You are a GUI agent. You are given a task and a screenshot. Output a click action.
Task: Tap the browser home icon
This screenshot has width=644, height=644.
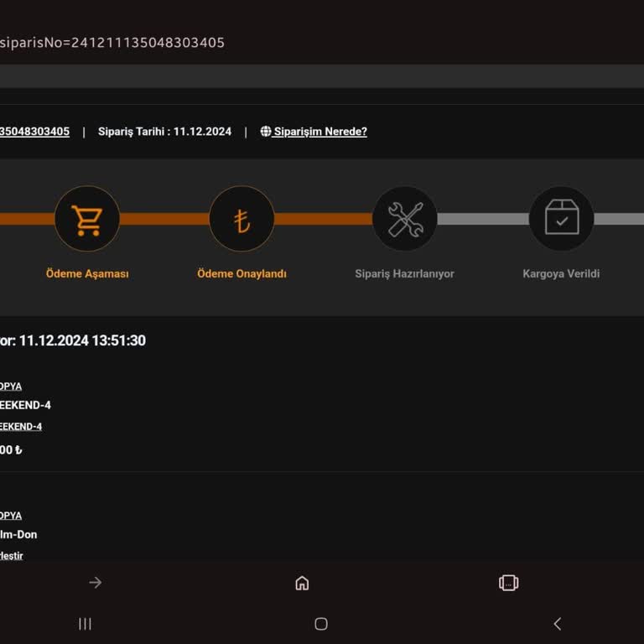click(302, 583)
